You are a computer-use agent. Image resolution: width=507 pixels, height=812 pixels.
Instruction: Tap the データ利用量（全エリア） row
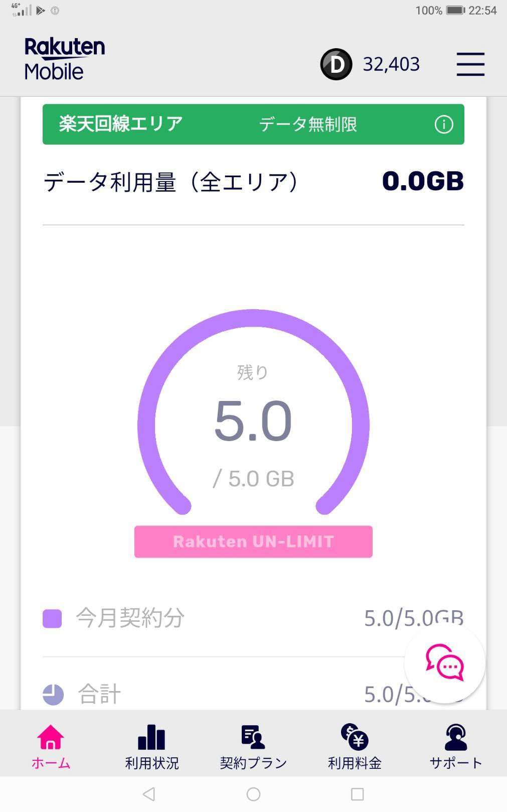pyautogui.click(x=253, y=182)
